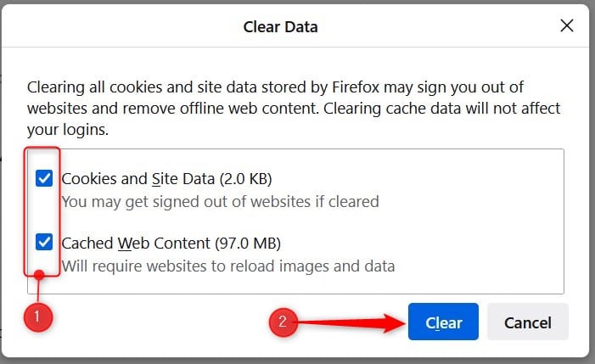Close the Clear Data dialog with X
The image size is (595, 364).
coord(566,25)
